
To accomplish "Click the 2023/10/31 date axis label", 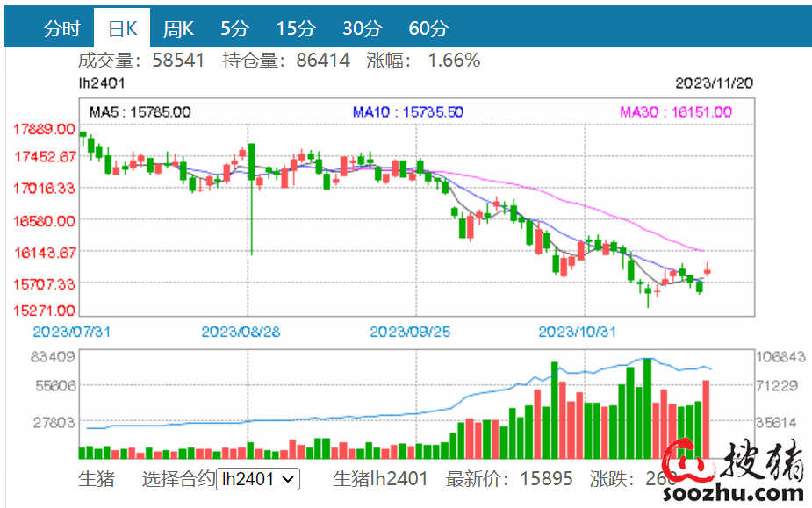I will pyautogui.click(x=578, y=332).
